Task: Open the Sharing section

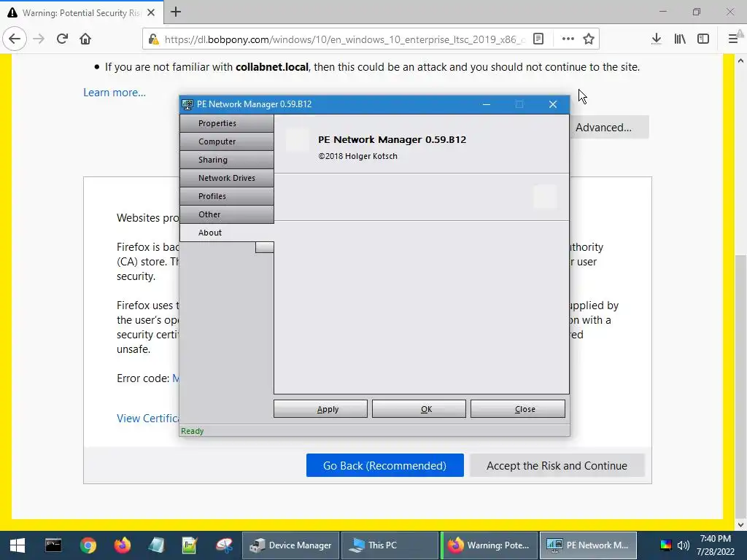Action: [x=227, y=160]
